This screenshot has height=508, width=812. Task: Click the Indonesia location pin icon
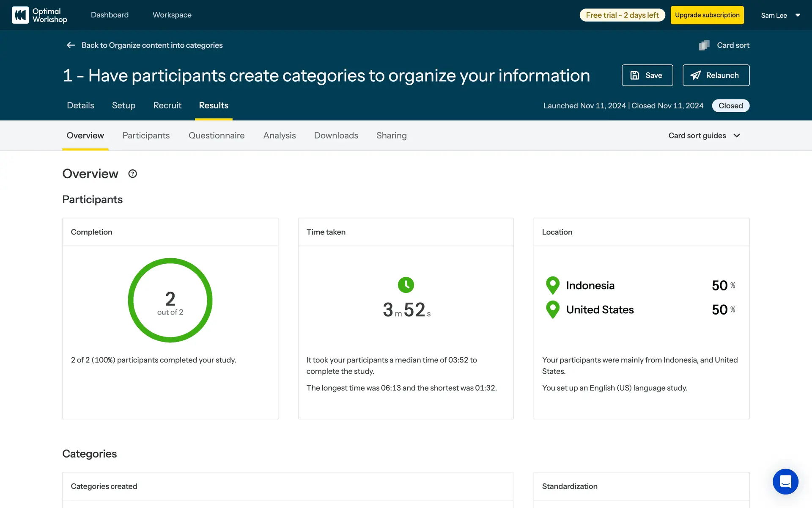(552, 285)
